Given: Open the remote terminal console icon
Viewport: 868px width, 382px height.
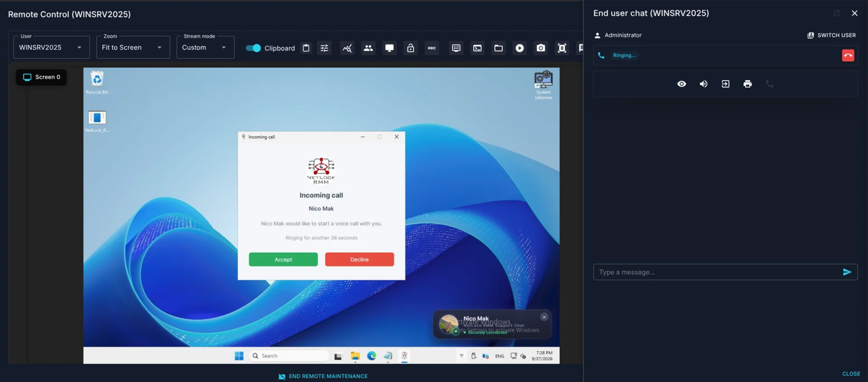Looking at the screenshot, I should click(x=477, y=48).
